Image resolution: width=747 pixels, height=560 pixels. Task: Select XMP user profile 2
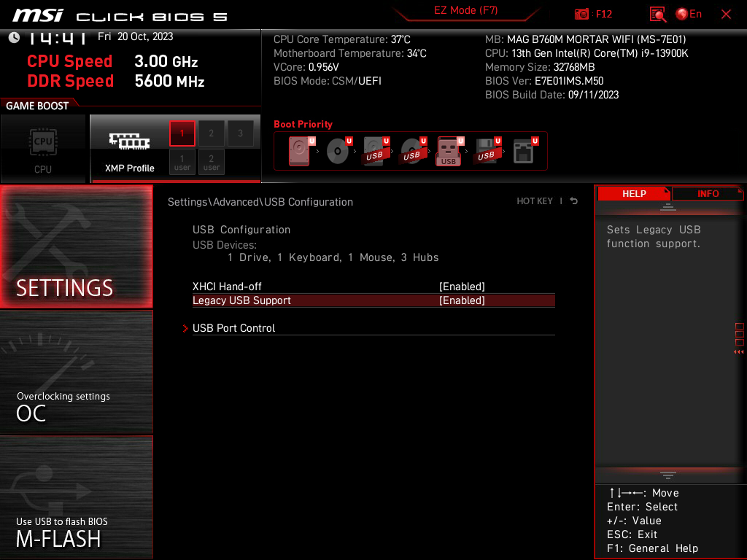tap(211, 162)
